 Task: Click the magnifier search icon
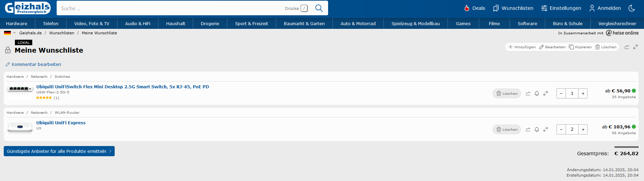click(x=319, y=8)
